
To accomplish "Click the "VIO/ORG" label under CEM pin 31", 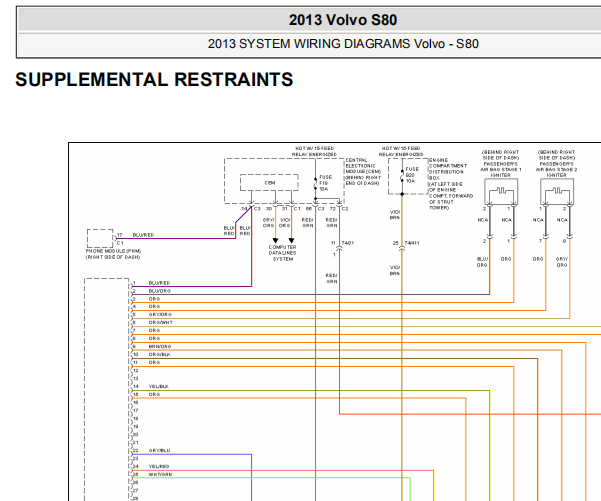I will point(285,223).
